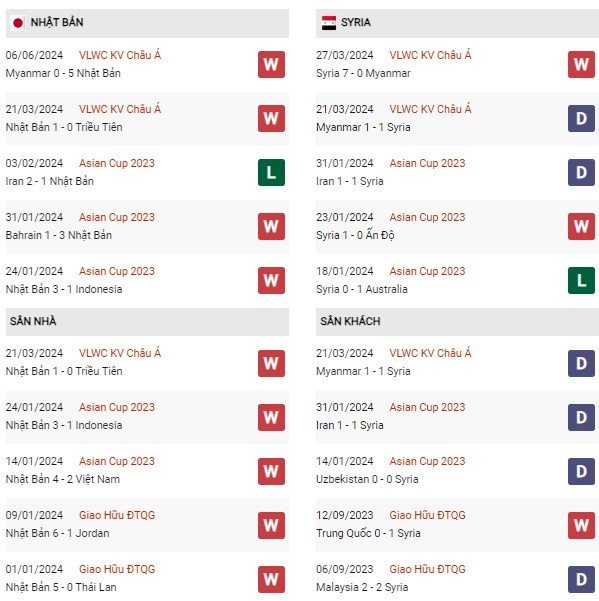Click W badge for Myanmar 0-5 Nhật Bản

[271, 64]
